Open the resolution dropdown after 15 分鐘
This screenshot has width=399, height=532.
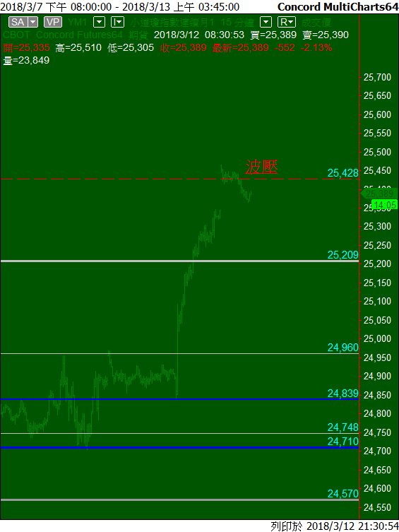266,23
